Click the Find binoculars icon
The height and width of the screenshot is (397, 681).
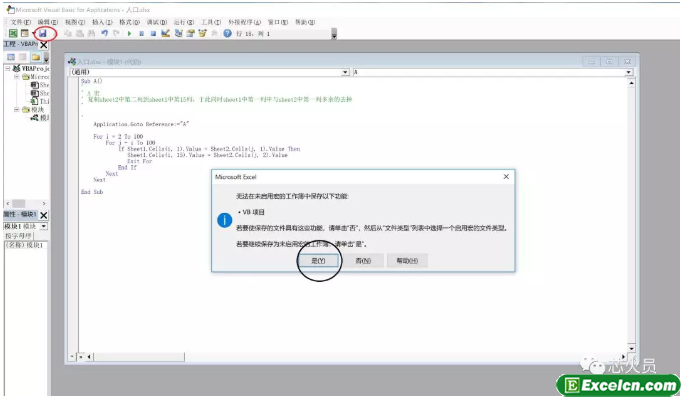[x=92, y=33]
